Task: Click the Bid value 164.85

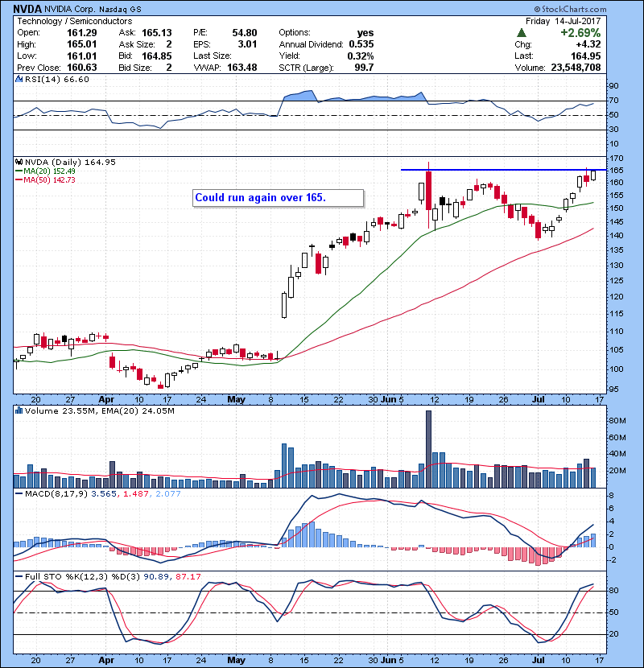Action: coord(157,56)
